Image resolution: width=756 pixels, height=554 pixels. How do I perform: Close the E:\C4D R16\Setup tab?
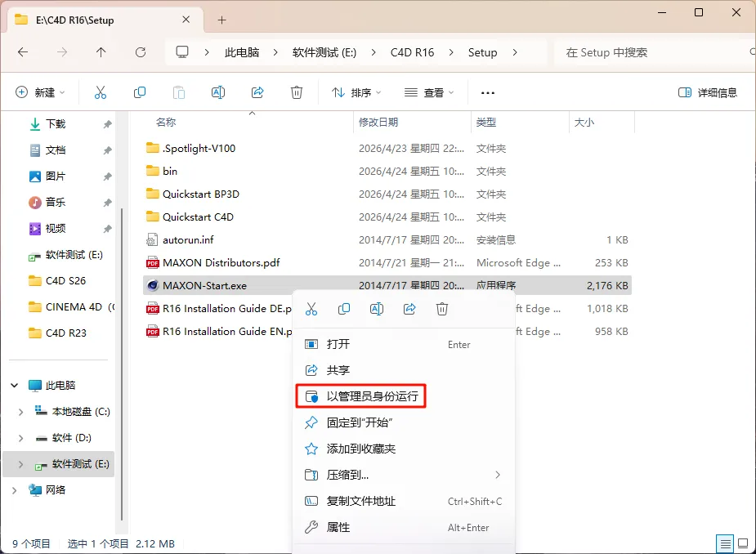186,20
